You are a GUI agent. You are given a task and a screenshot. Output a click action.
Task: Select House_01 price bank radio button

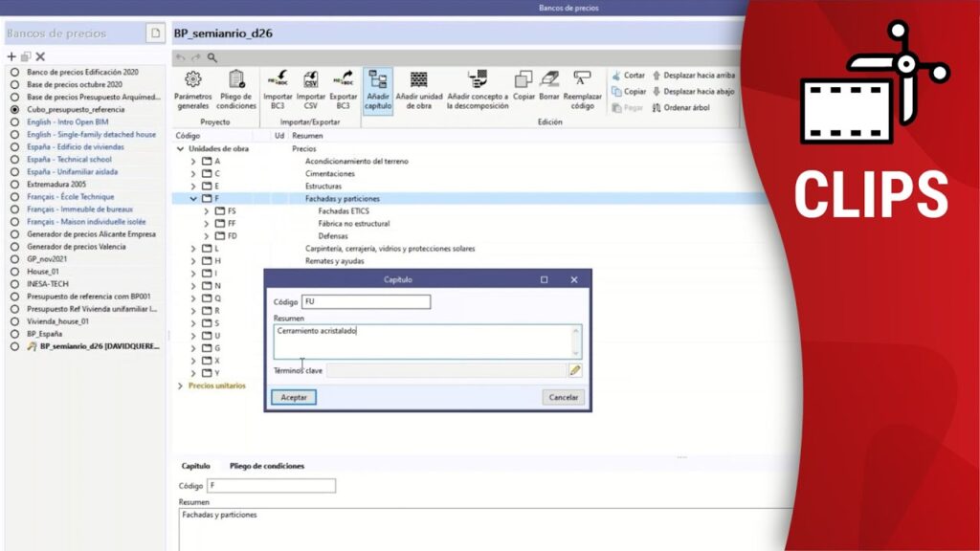click(x=14, y=272)
